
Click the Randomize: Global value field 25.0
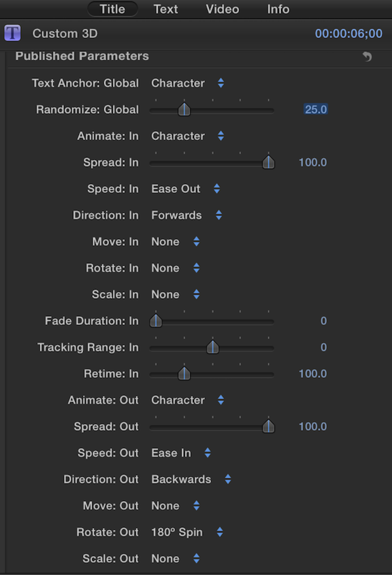316,109
